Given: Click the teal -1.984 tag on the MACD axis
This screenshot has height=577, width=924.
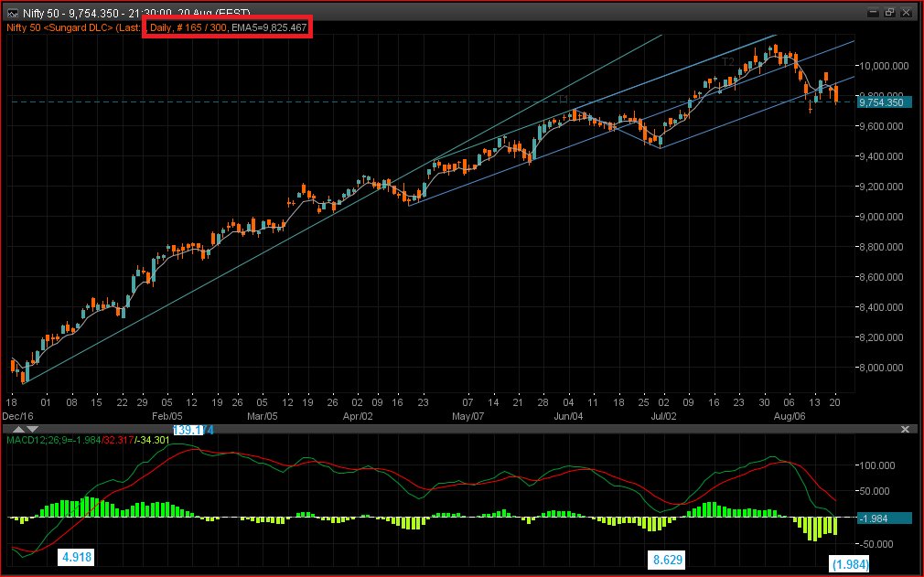Looking at the screenshot, I should pos(884,518).
